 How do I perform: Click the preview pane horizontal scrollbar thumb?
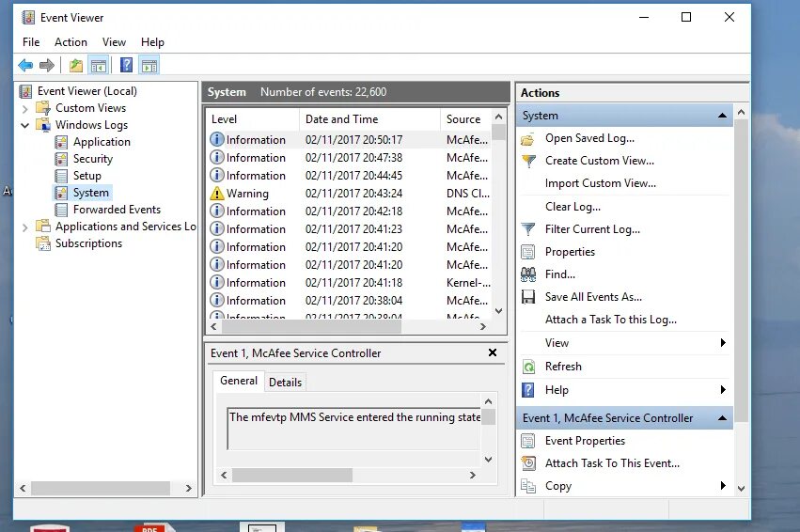[x=291, y=475]
